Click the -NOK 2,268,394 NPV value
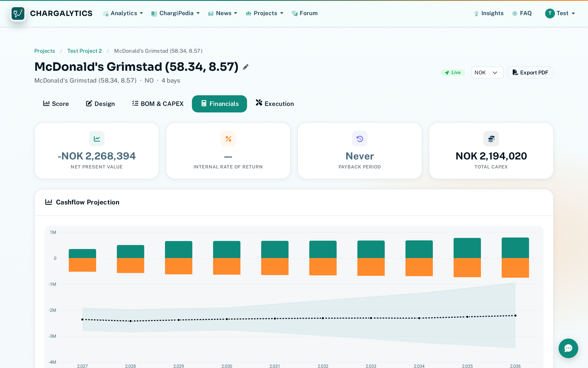This screenshot has width=588, height=368. point(97,156)
